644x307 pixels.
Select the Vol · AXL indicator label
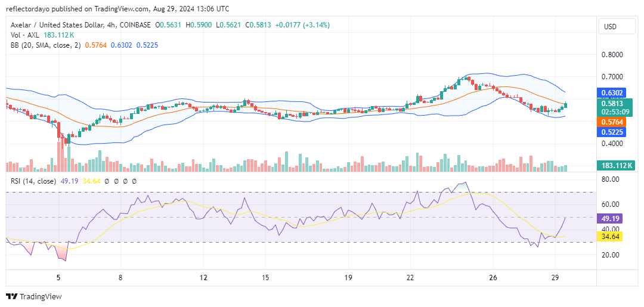click(24, 35)
